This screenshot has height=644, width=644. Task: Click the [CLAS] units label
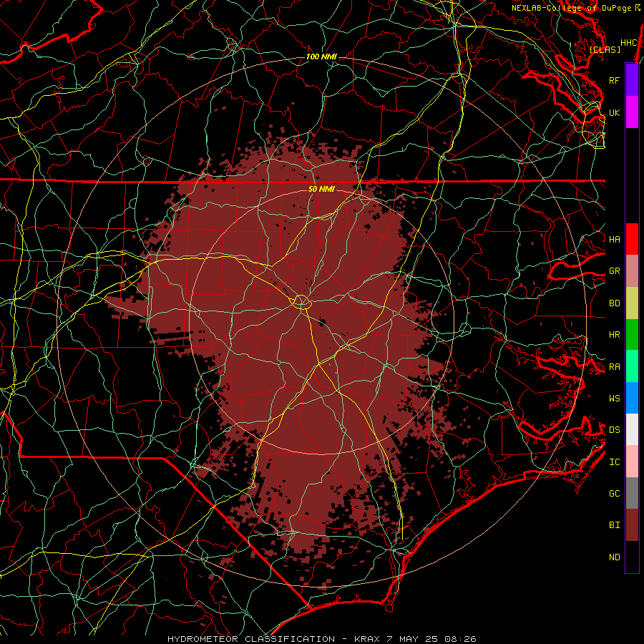pyautogui.click(x=605, y=49)
